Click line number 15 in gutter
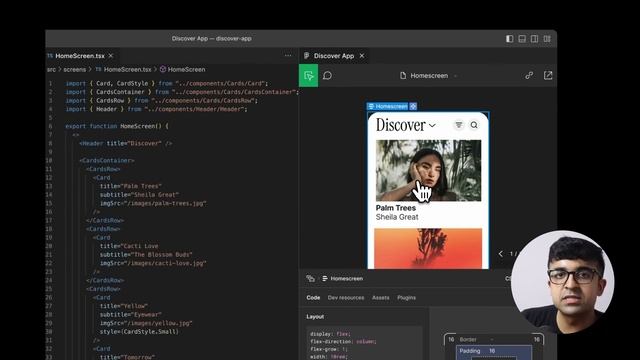Screen dimensions: 640x360 (49, 203)
